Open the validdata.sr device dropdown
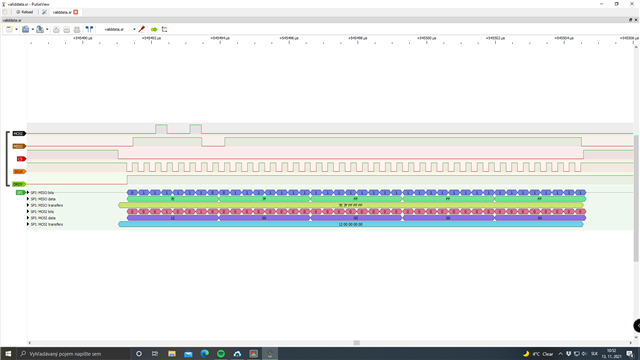 pyautogui.click(x=119, y=29)
